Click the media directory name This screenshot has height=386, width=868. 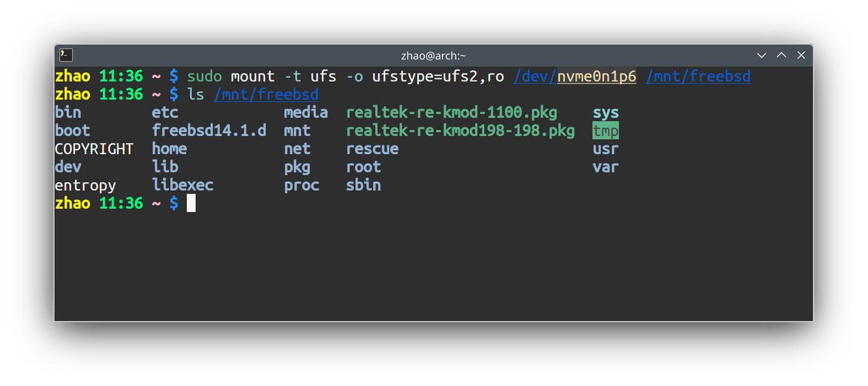(x=306, y=113)
